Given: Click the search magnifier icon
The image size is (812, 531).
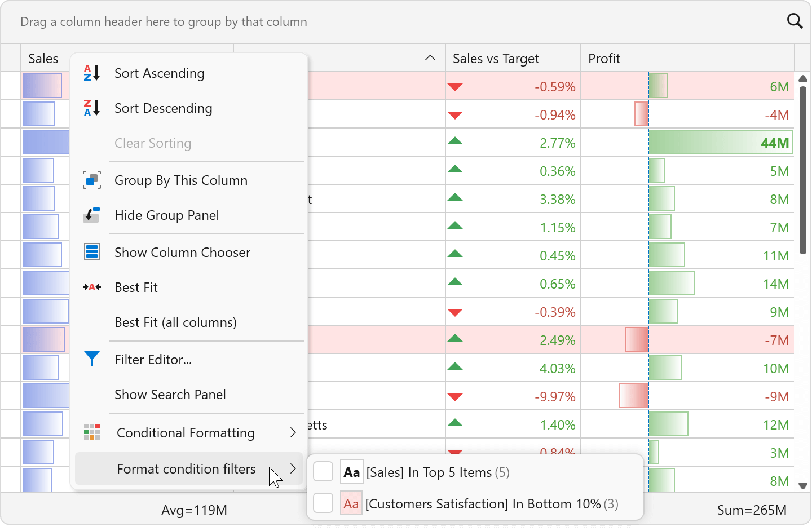Looking at the screenshot, I should tap(795, 21).
